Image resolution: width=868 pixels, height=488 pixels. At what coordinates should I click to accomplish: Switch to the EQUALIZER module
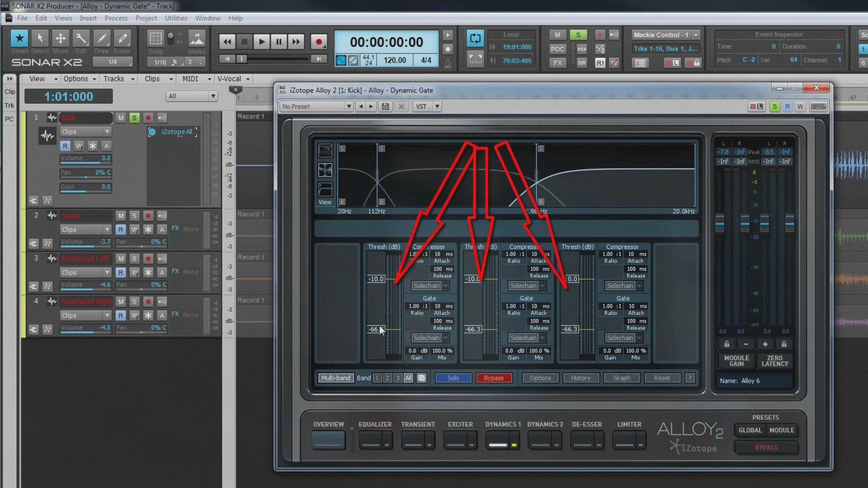[x=375, y=440]
